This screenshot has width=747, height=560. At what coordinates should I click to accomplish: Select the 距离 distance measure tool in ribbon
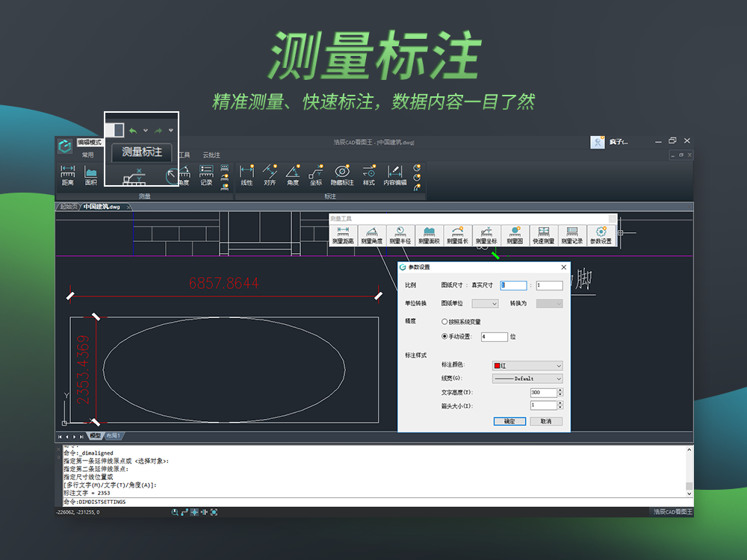(x=67, y=175)
